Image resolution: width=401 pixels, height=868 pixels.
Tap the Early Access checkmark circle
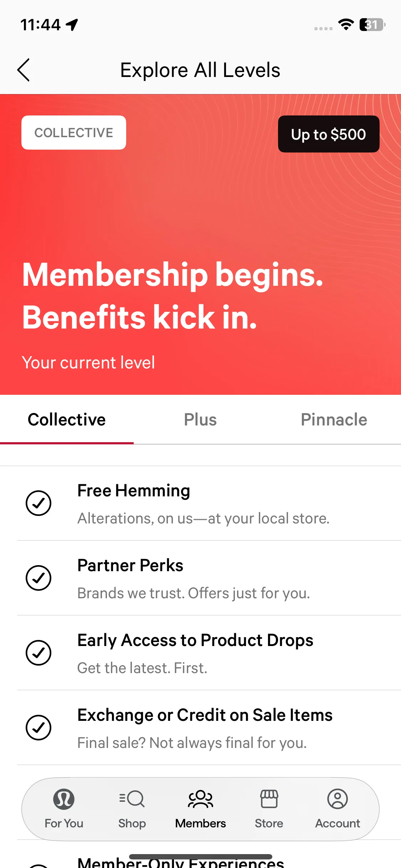pos(38,653)
